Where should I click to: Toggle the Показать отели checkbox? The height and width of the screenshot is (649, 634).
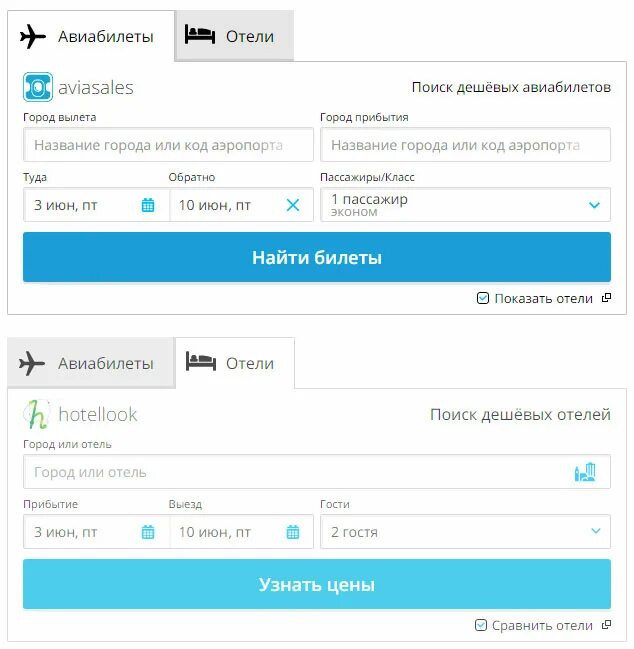pyautogui.click(x=483, y=298)
